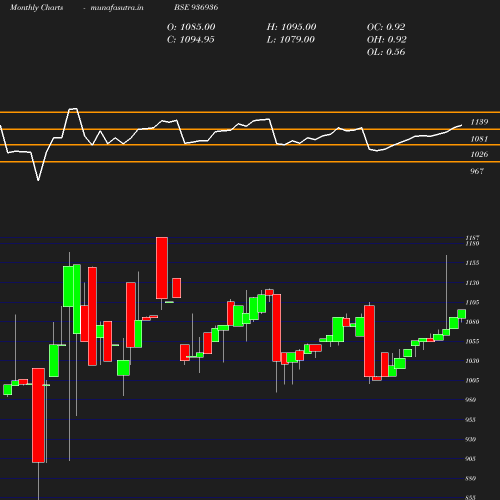Select the indicator level label "967"
This screenshot has width=500, height=500.
click(x=477, y=171)
